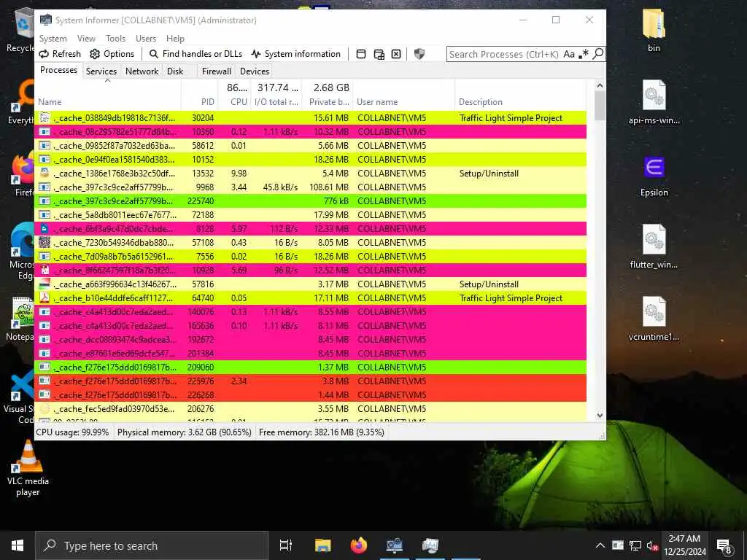Screen dimensions: 747x560
Task: Click Find handles or DLLs
Action: (x=196, y=54)
